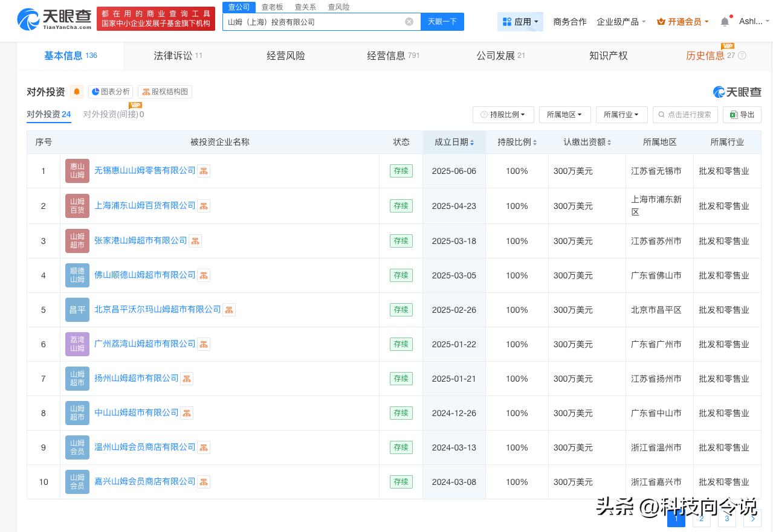This screenshot has width=773, height=532.
Task: Open equity chart for 温州山姆会员商店有限公司
Action: point(204,447)
